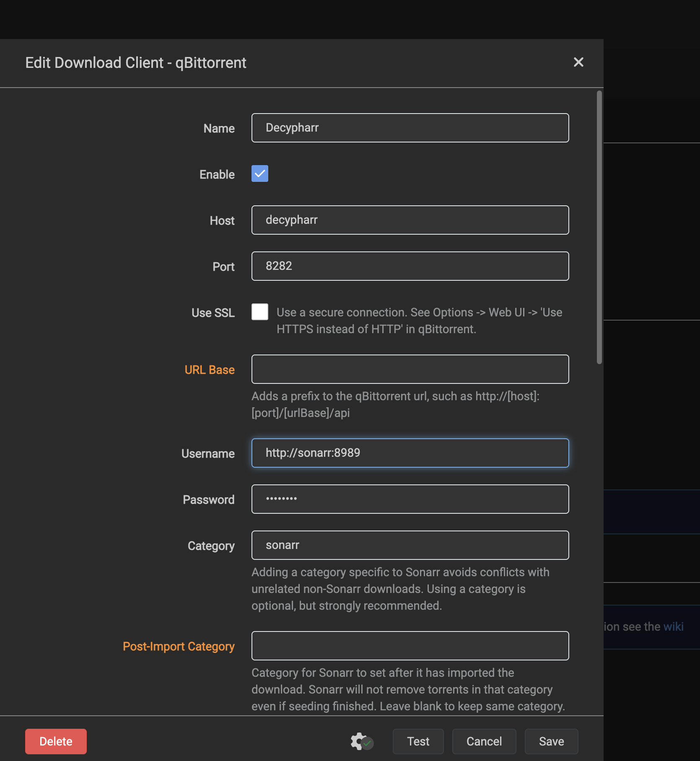Click the Port field showing 8282

click(410, 266)
